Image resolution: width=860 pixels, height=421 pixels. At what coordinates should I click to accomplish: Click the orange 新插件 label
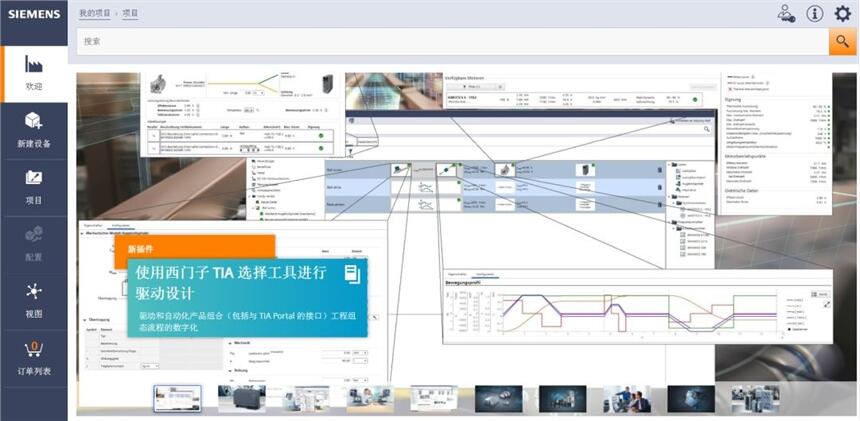pos(141,249)
